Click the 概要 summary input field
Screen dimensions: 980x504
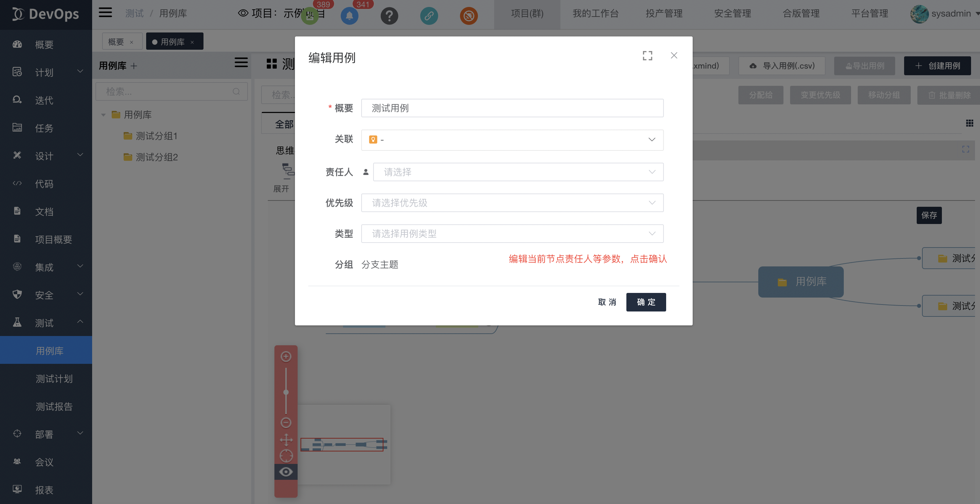point(512,108)
